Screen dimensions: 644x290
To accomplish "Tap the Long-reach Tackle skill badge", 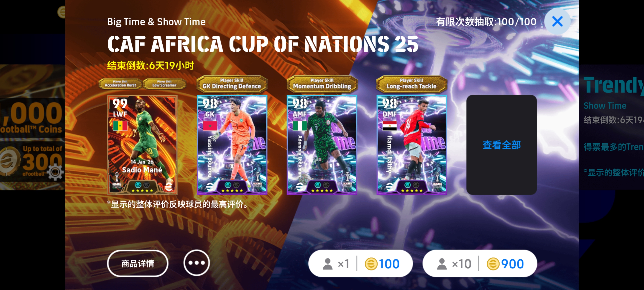I will (x=411, y=84).
